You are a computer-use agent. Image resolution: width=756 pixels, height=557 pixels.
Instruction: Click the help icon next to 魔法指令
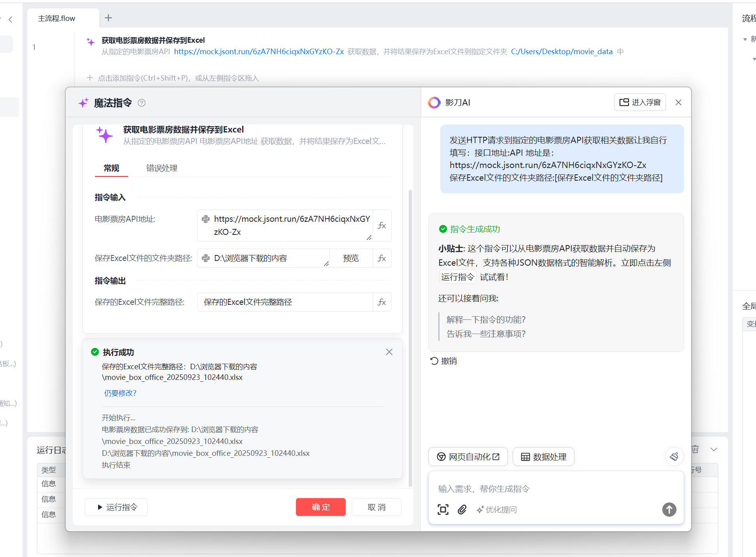[142, 103]
